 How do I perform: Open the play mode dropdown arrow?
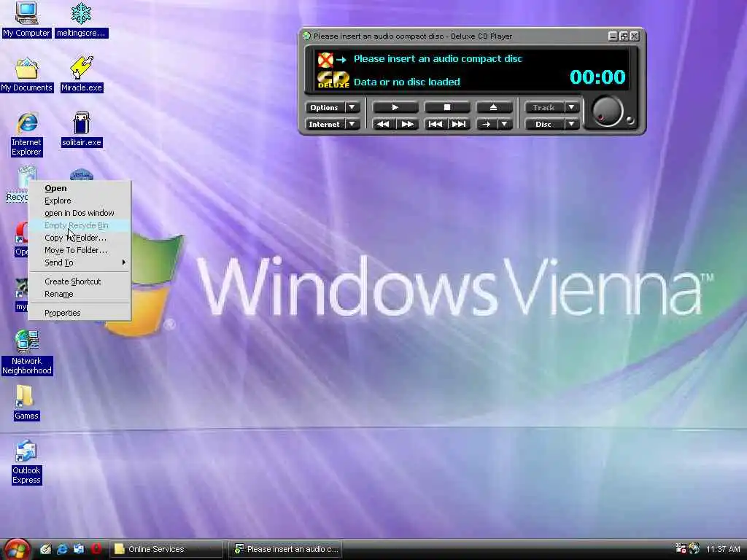coord(505,124)
